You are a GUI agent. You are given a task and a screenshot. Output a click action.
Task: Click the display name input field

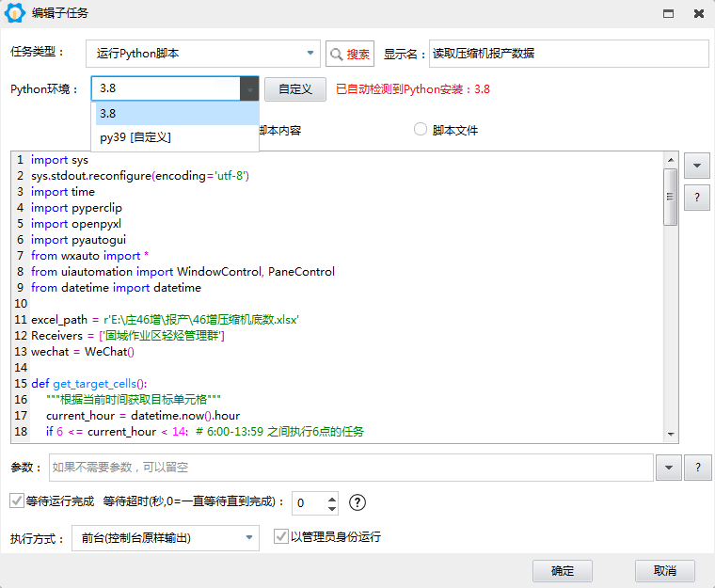pyautogui.click(x=567, y=54)
